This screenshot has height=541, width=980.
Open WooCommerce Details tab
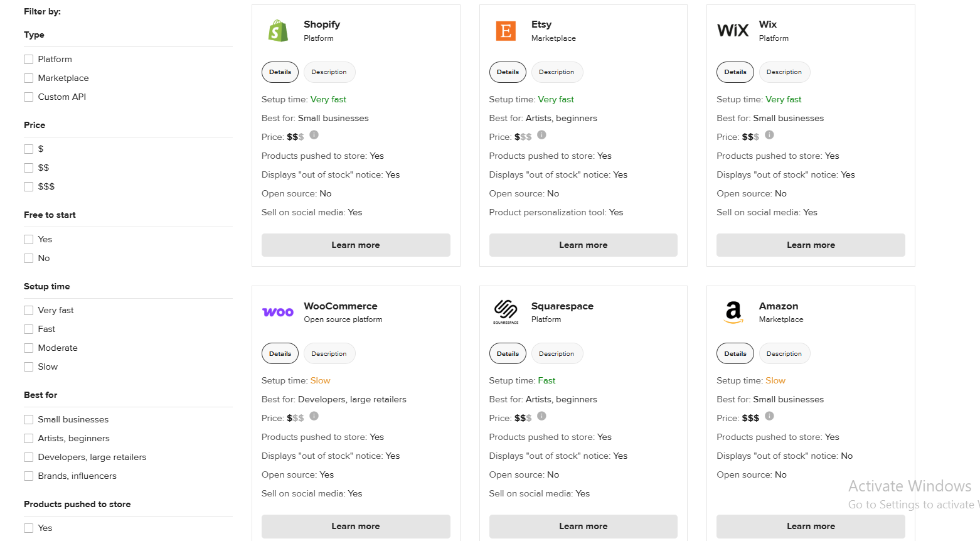[x=280, y=353]
